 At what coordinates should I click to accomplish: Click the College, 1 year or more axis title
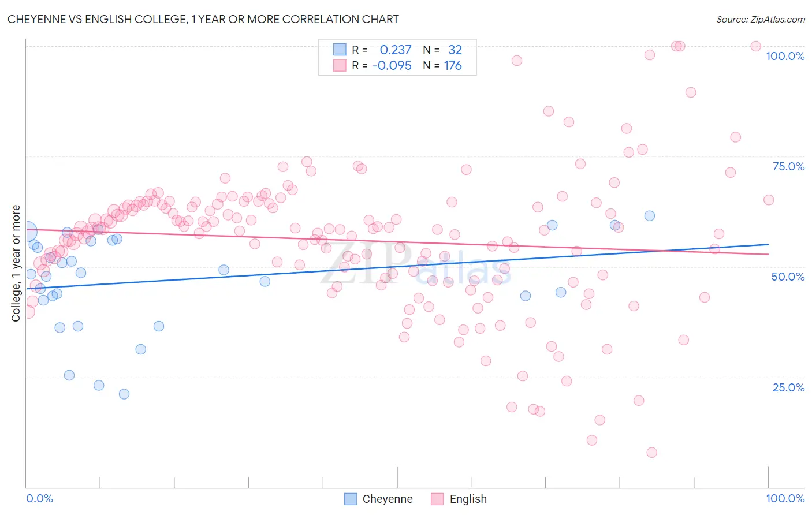point(16,263)
